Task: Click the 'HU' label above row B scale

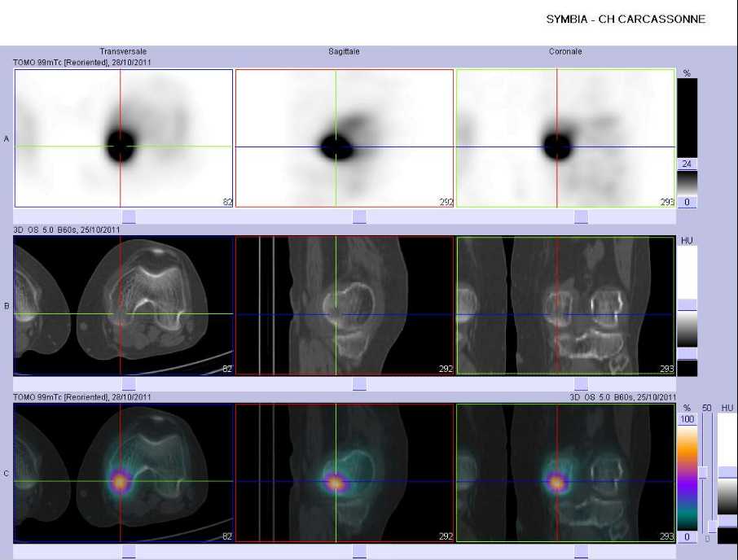Action: pyautogui.click(x=687, y=240)
